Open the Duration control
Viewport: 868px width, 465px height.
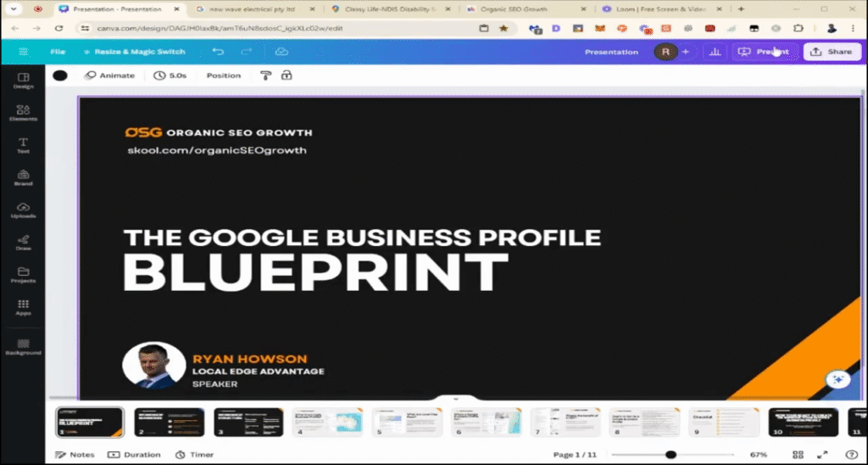pos(134,455)
